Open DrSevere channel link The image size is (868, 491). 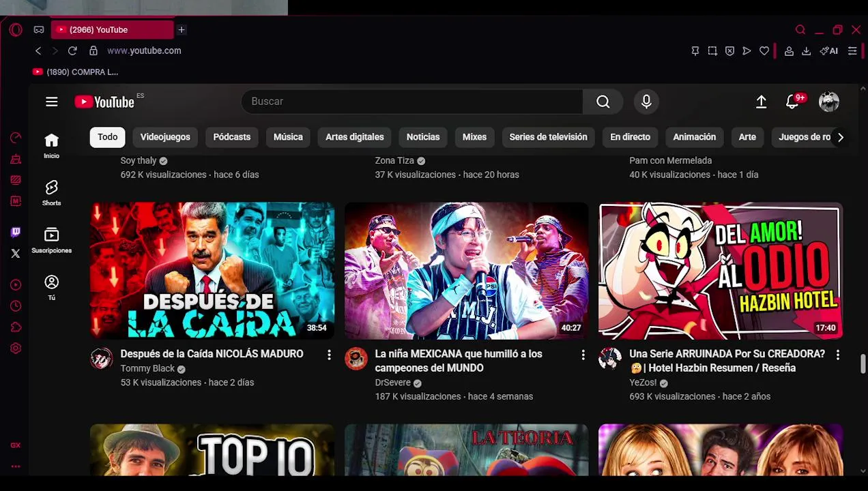coord(393,383)
